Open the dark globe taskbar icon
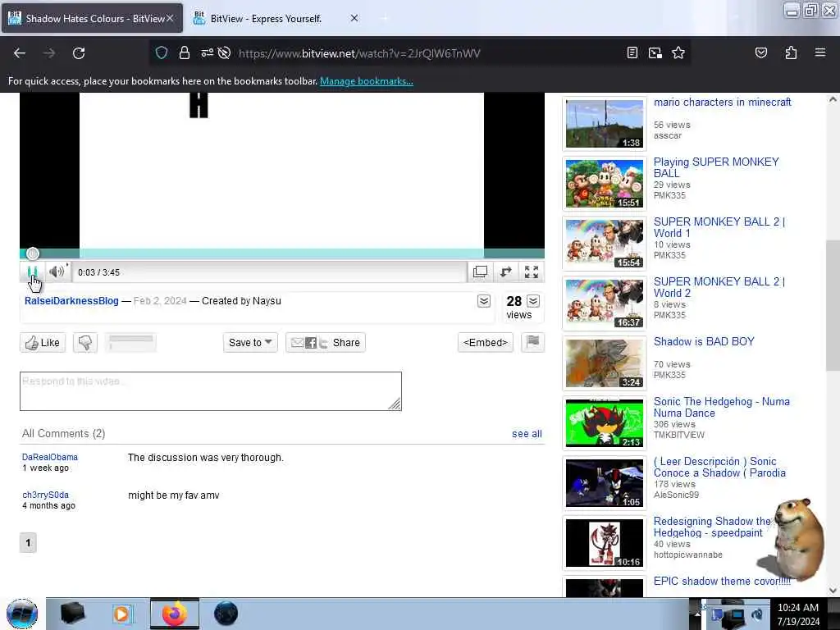The height and width of the screenshot is (630, 840). coord(226,614)
